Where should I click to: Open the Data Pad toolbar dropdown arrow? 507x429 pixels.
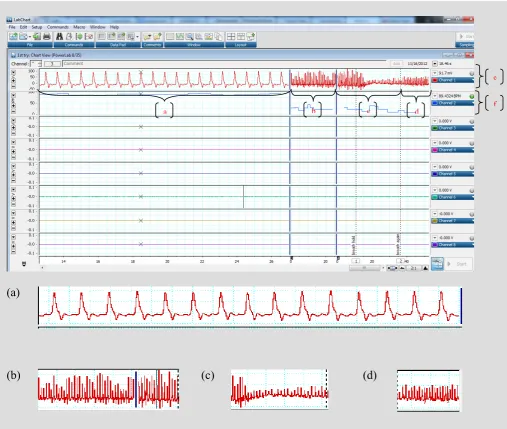(x=137, y=37)
